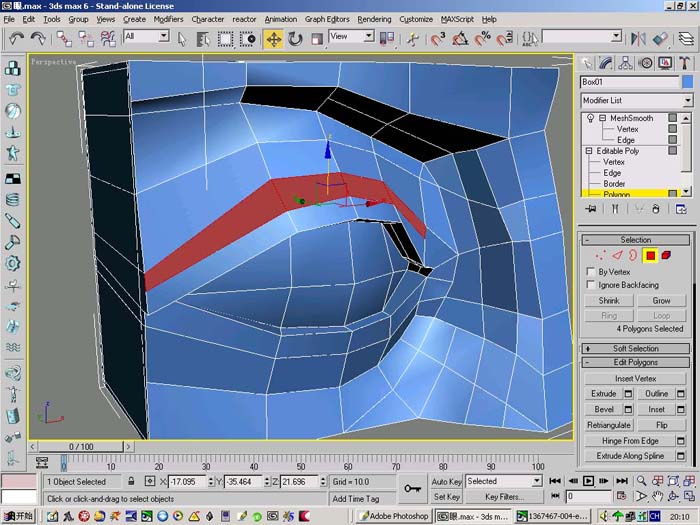700x525 pixels.
Task: Open Zoom Extents All viewport control
Action: 673,481
